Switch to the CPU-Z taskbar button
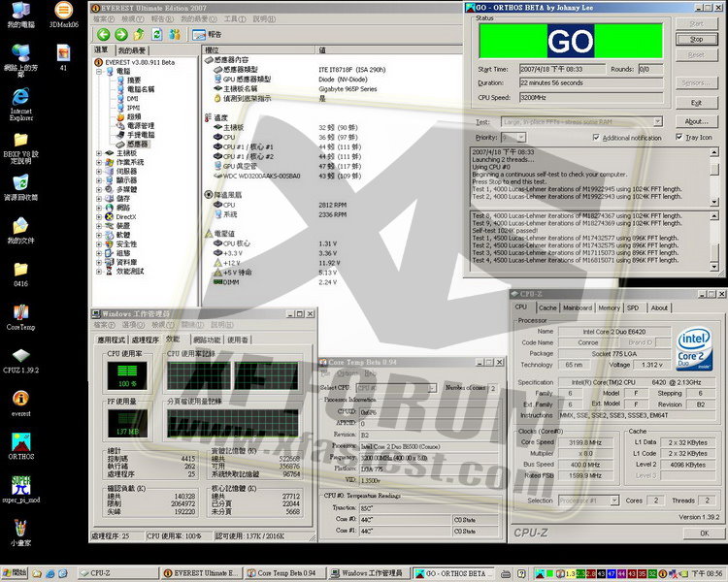 (x=117, y=573)
